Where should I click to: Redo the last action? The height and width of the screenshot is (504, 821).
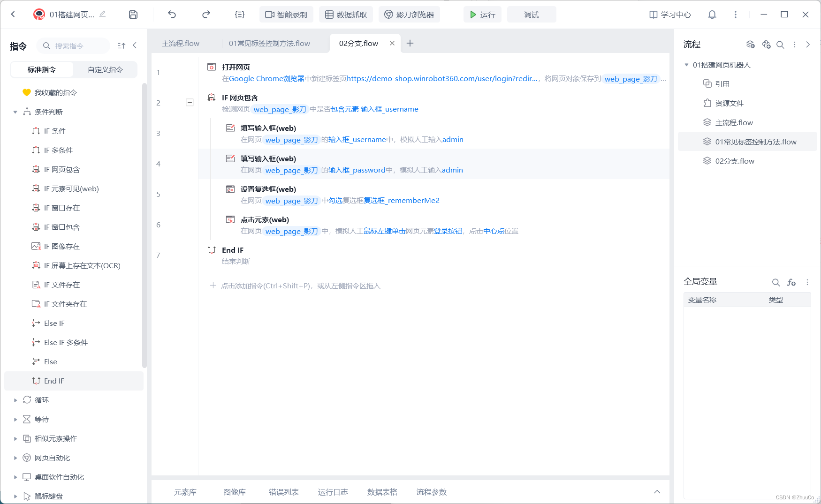206,15
